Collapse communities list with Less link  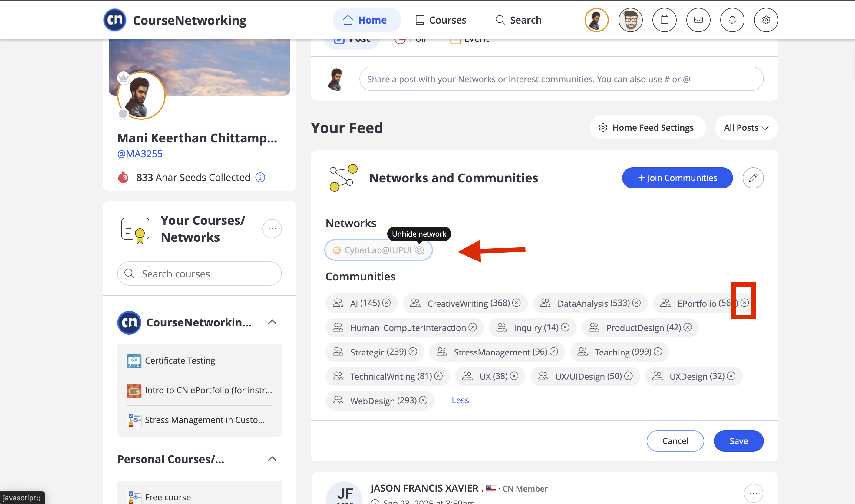click(458, 401)
